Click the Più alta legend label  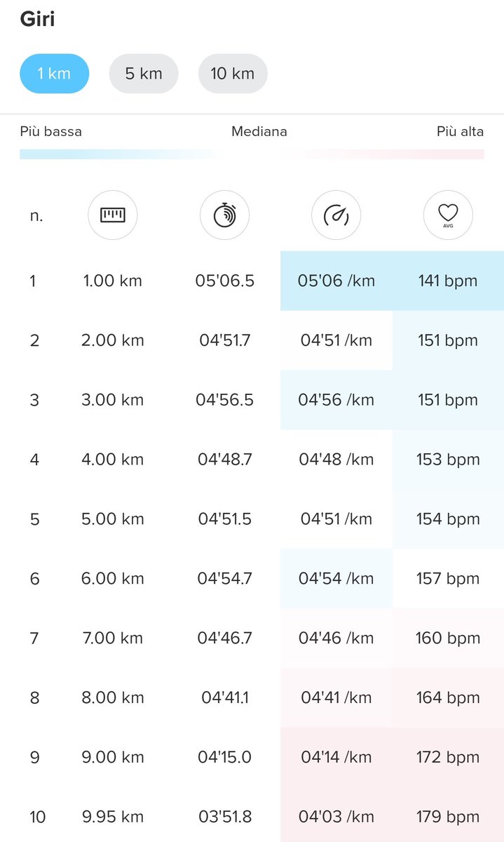tap(460, 131)
